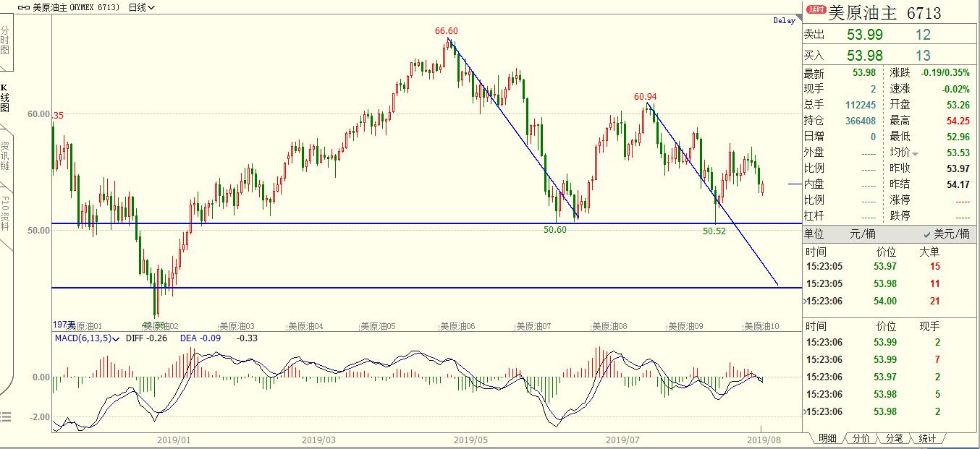Screen dimensions: 980x449
Task: Open the 资讯链 side tab
Action: (6, 155)
